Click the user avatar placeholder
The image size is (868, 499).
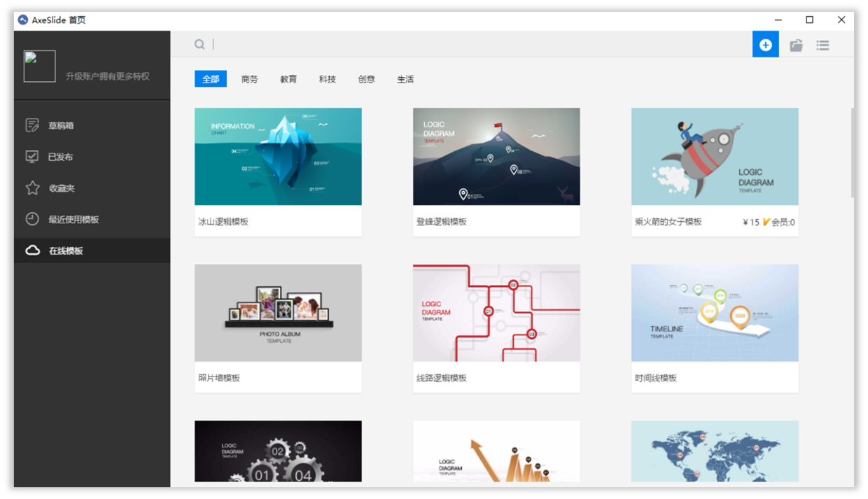point(40,66)
